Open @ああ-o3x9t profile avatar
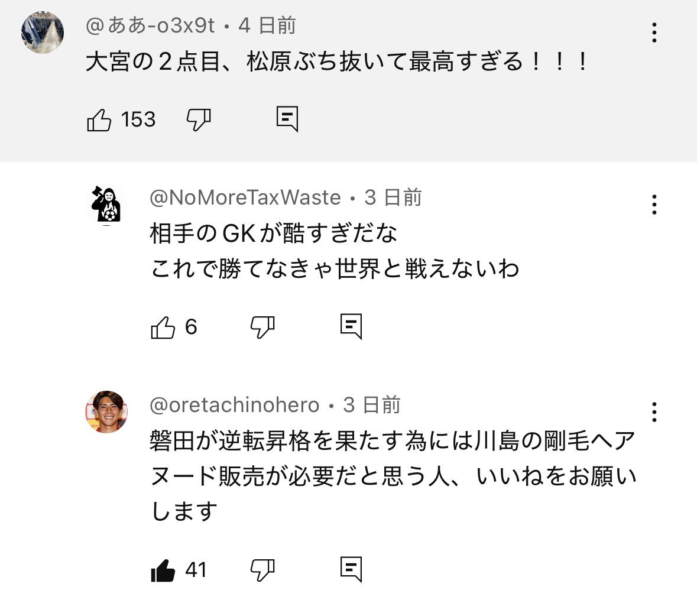Viewport: 697px width, 616px height. tap(43, 33)
